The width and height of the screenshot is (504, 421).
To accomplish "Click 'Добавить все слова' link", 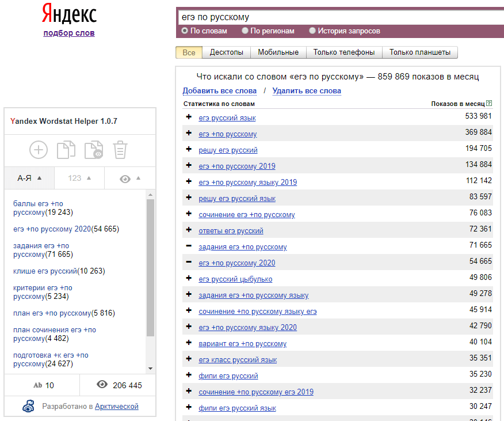I will [x=219, y=91].
